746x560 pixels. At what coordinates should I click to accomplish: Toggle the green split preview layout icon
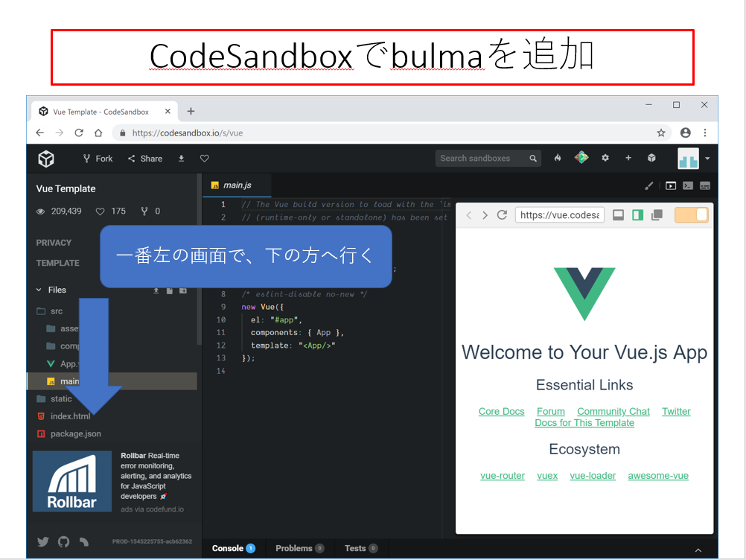(637, 215)
